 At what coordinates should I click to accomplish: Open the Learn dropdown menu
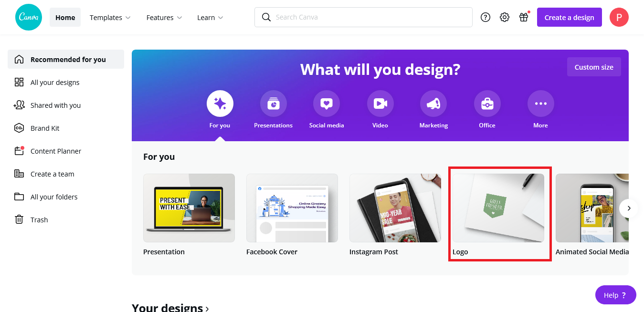(x=210, y=17)
